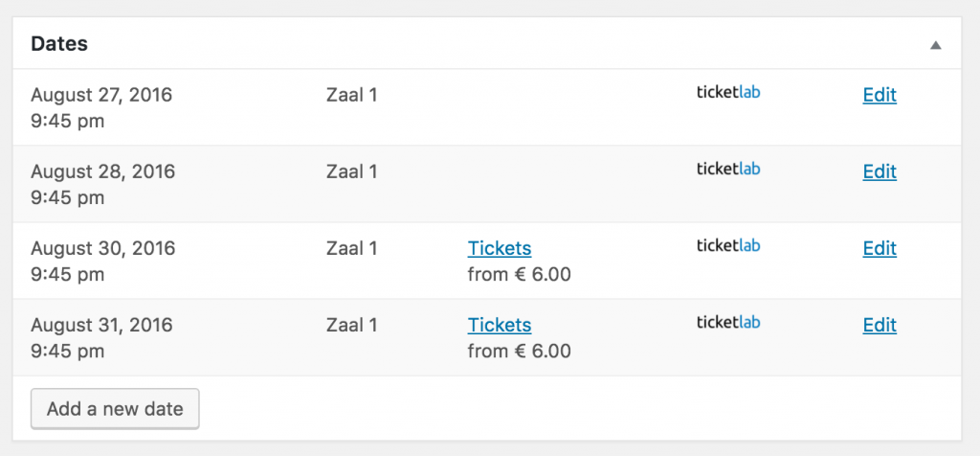Click ticketlab logo in August 30 row

pyautogui.click(x=728, y=246)
